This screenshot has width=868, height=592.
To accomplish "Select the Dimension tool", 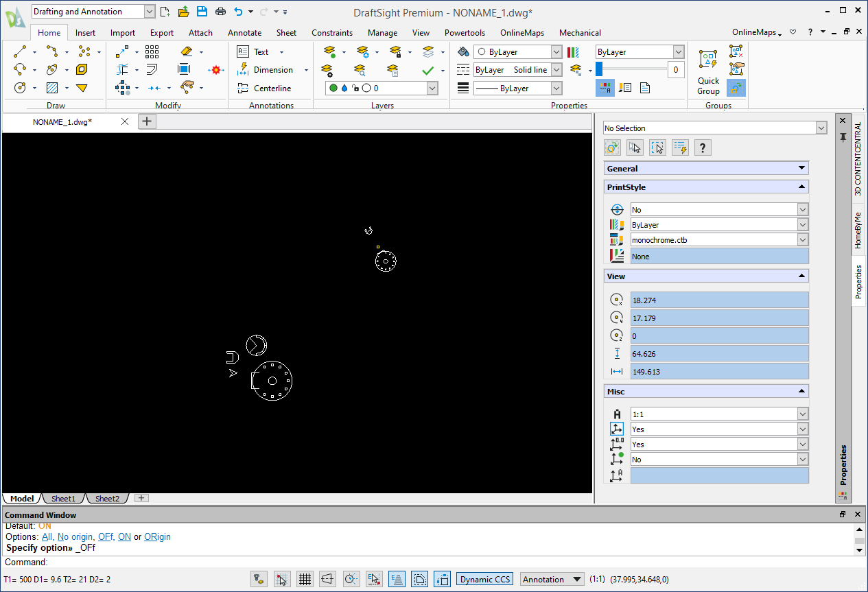I will [x=269, y=69].
